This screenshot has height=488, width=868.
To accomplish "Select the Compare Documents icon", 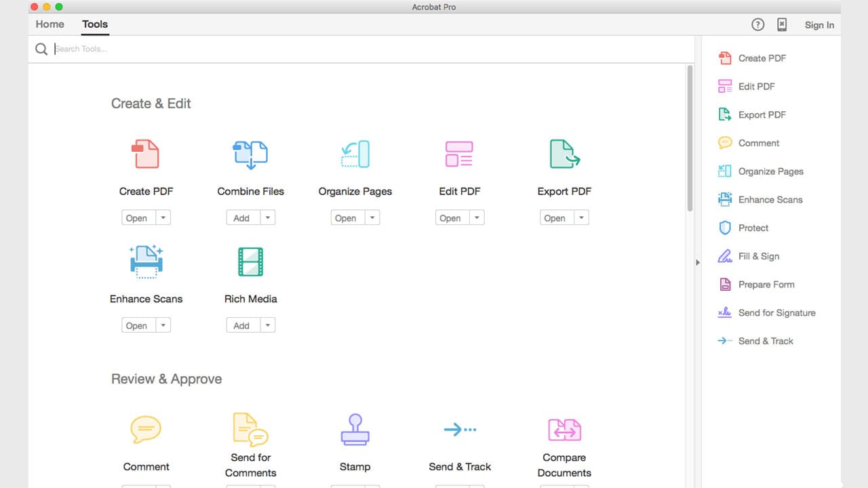I will click(564, 429).
